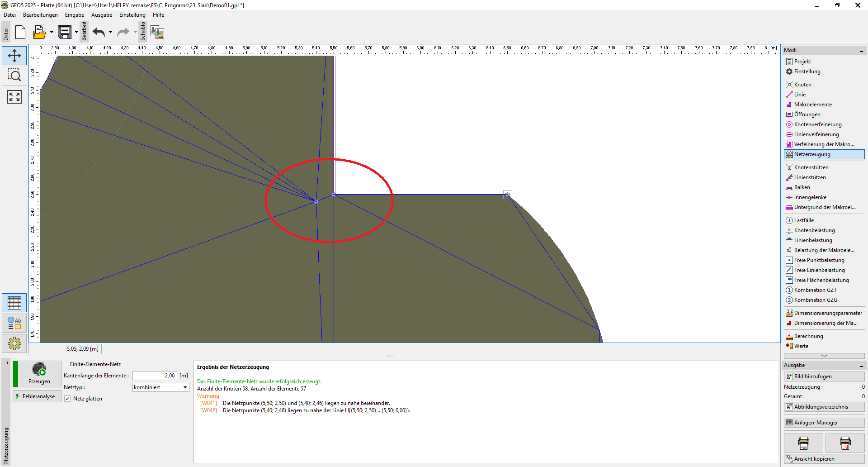Screen dimensions: 868x467
Task: Toggle the Netz glätten checkbox
Action: 68,399
